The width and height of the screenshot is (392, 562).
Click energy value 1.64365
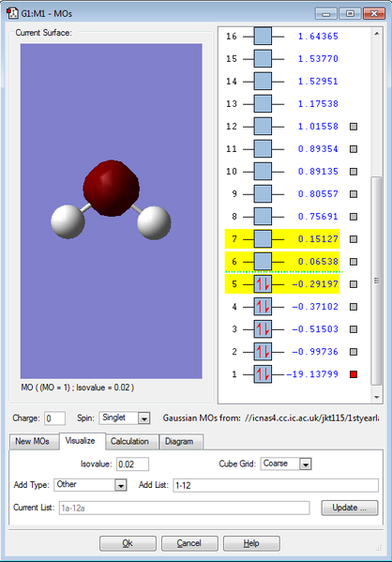318,37
